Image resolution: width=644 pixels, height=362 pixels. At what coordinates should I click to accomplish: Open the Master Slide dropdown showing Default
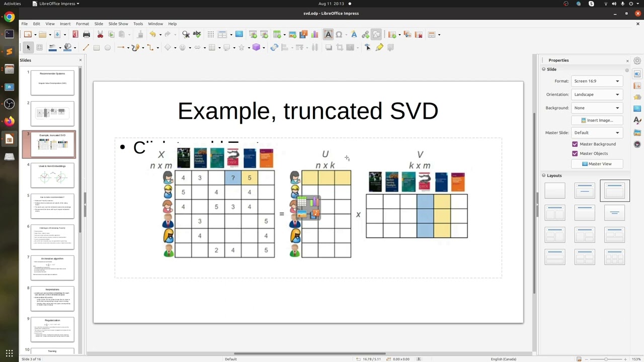pyautogui.click(x=597, y=133)
